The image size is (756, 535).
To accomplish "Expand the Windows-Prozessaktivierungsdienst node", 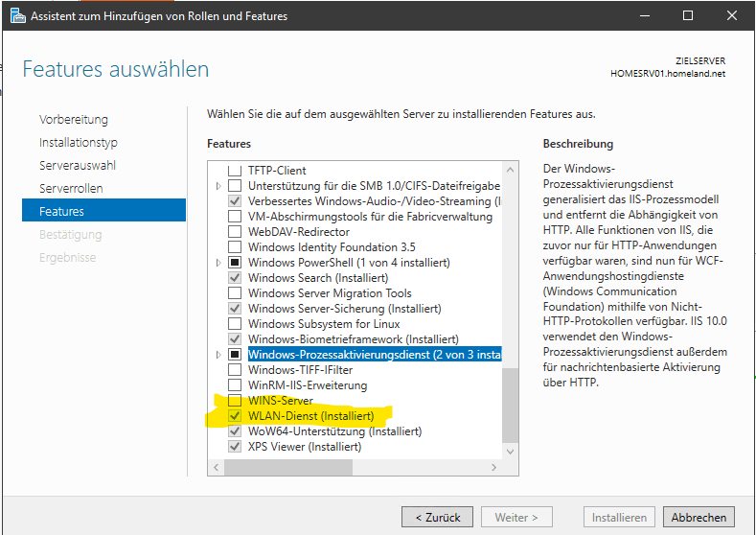I will tap(218, 354).
